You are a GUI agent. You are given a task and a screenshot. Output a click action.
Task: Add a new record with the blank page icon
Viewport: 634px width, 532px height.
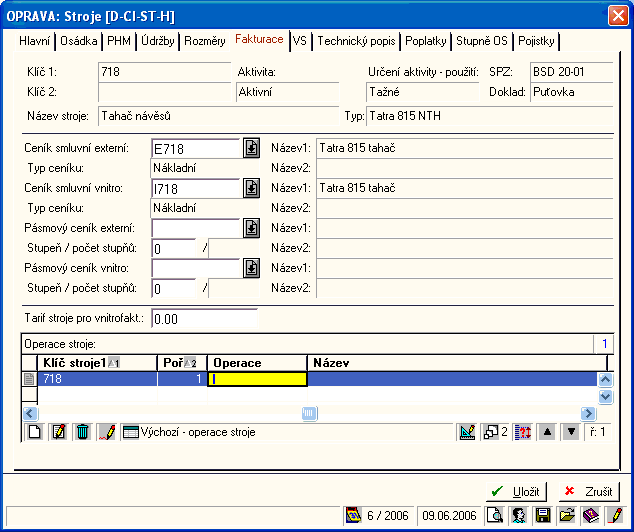coord(35,432)
